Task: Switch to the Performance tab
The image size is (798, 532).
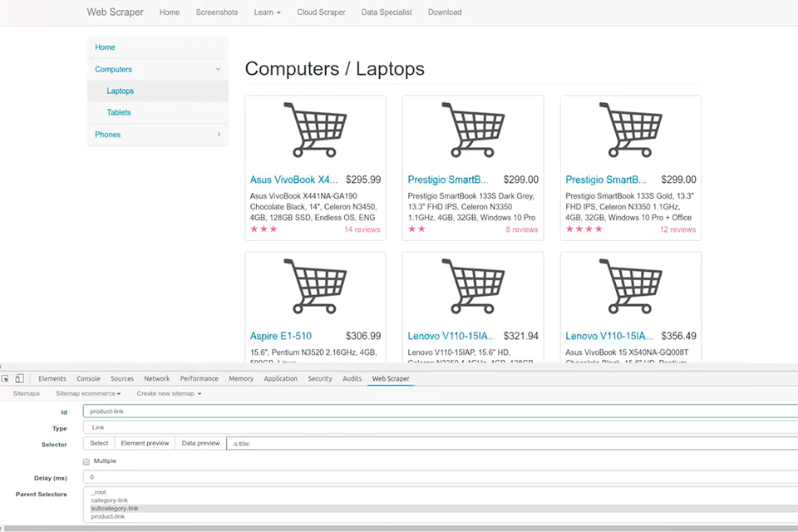Action: click(x=199, y=379)
